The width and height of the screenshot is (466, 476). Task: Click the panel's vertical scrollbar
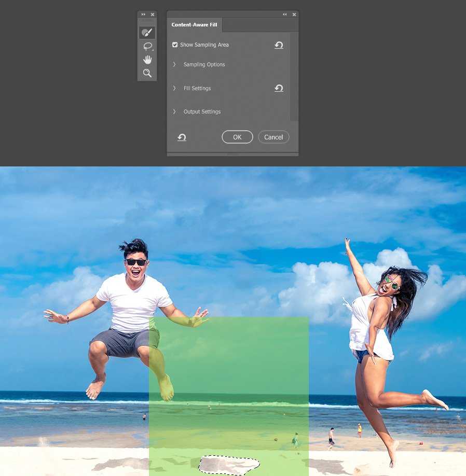pos(294,77)
